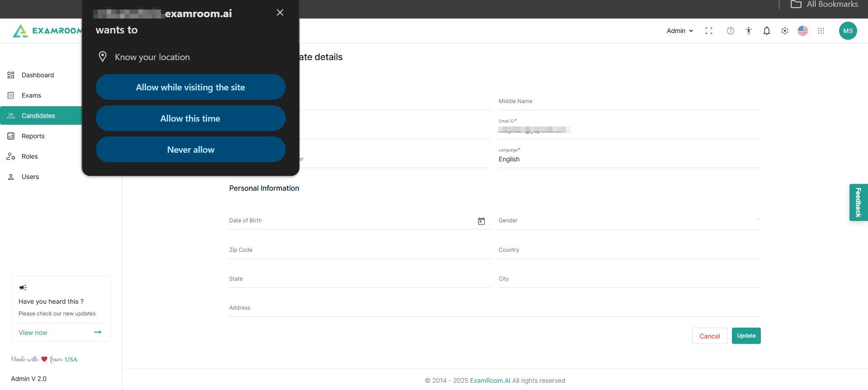
Task: Click the State field
Action: click(x=360, y=279)
